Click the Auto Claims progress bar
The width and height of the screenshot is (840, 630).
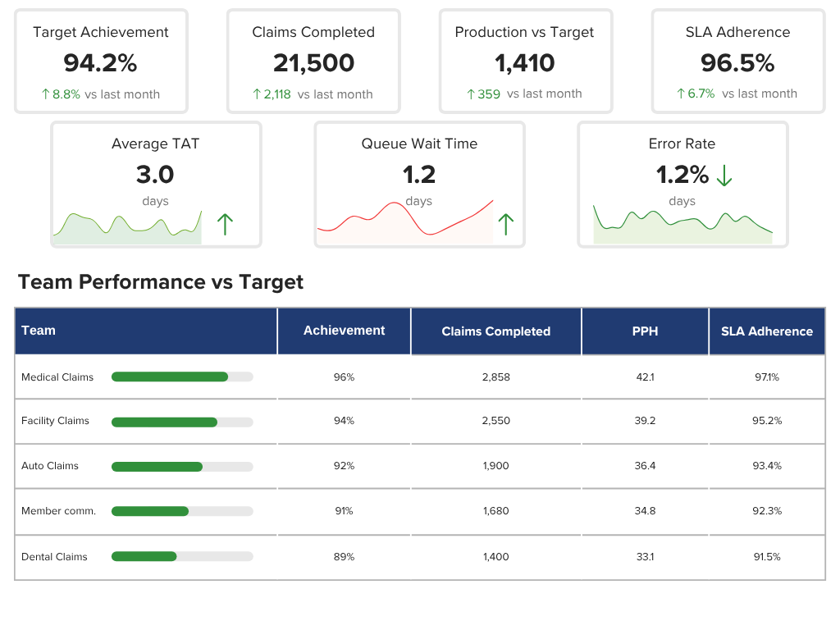(182, 467)
